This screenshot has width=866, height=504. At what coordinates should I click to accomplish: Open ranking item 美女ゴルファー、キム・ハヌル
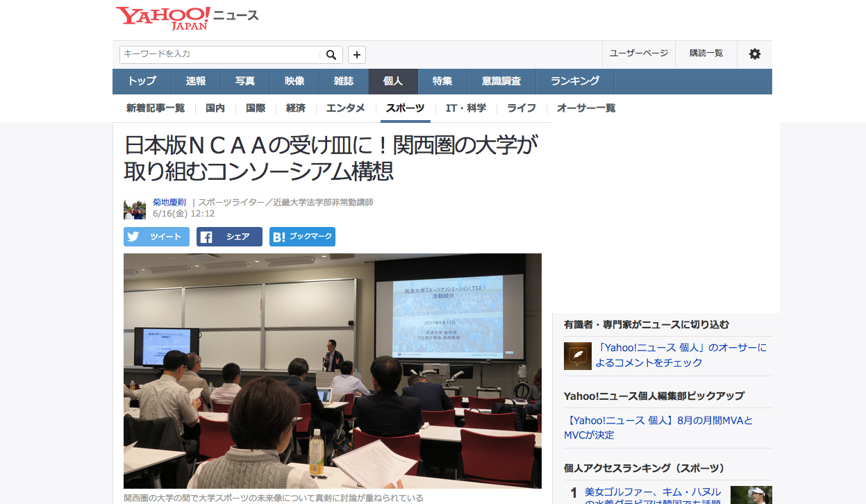pyautogui.click(x=653, y=496)
